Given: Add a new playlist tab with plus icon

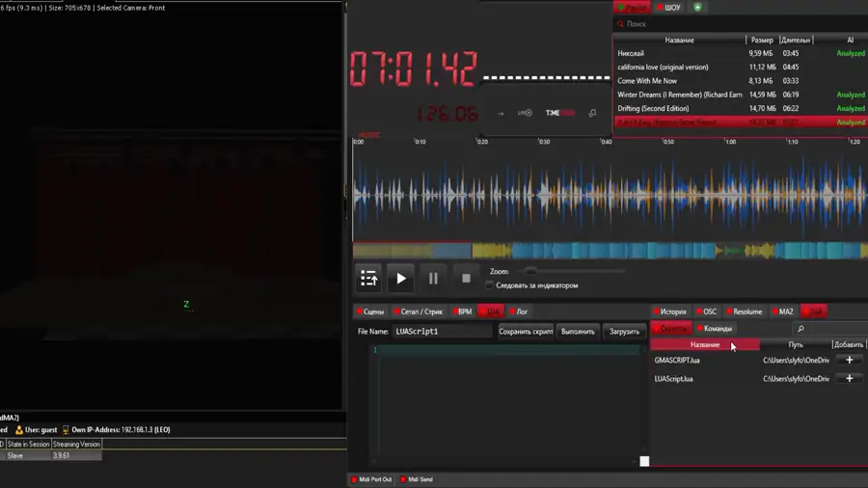Looking at the screenshot, I should (697, 8).
